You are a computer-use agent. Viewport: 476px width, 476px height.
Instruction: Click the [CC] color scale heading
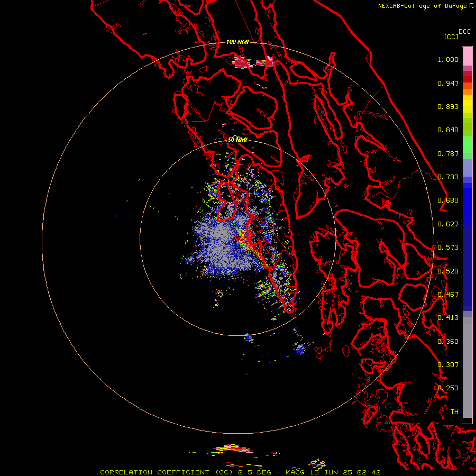pos(451,36)
